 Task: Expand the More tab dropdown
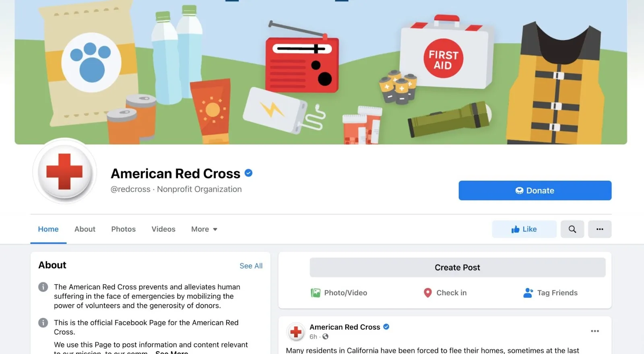(x=204, y=229)
